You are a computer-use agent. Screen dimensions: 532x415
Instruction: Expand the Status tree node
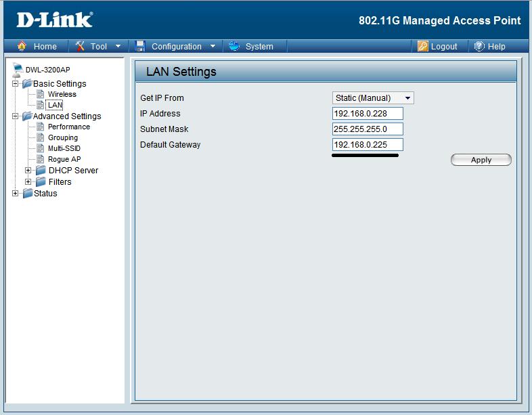click(x=15, y=194)
